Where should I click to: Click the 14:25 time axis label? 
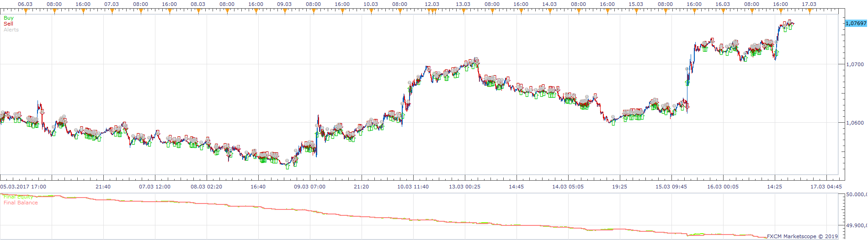tap(775, 187)
